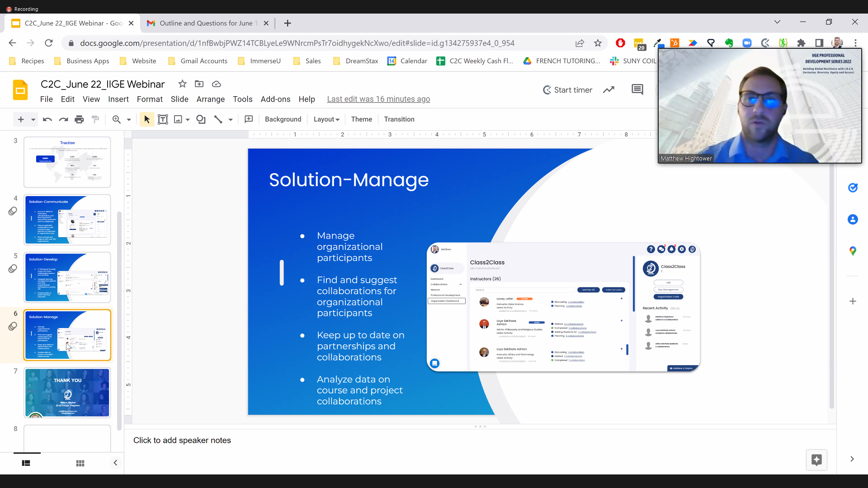
Task: Click the insert image icon
Action: tap(178, 119)
